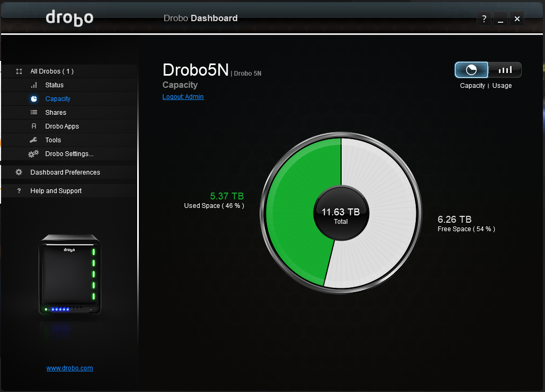Click the 11.63 TB Total center
This screenshot has width=545, height=392.
point(341,213)
